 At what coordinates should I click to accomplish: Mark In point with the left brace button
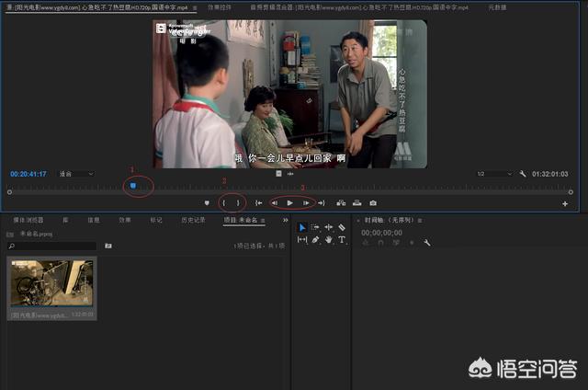(224, 203)
